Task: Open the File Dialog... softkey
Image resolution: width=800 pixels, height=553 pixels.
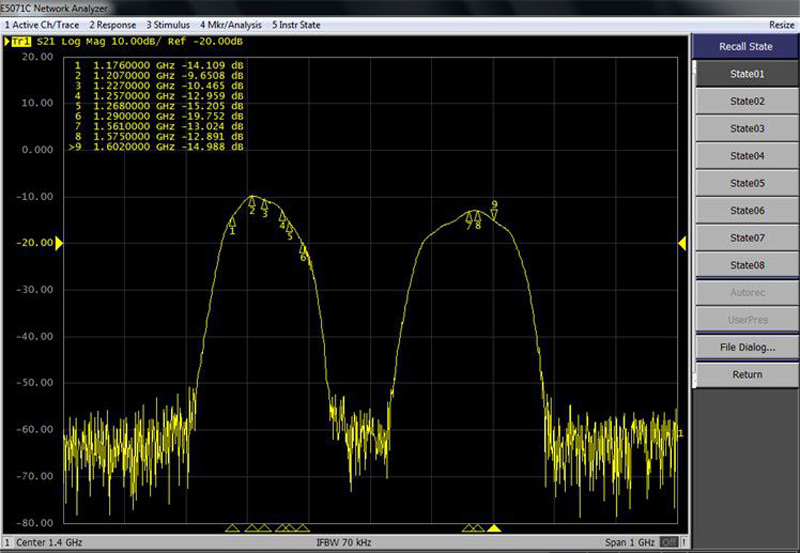Action: pos(747,347)
